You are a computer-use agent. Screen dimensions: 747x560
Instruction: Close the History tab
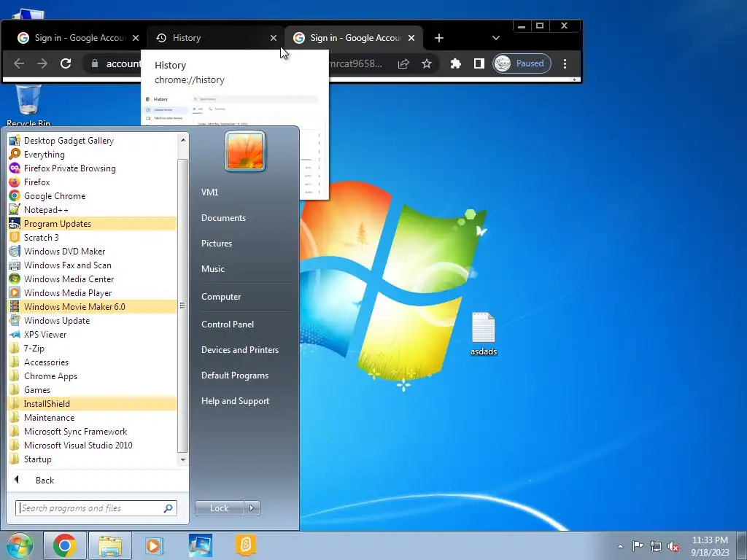coord(274,38)
